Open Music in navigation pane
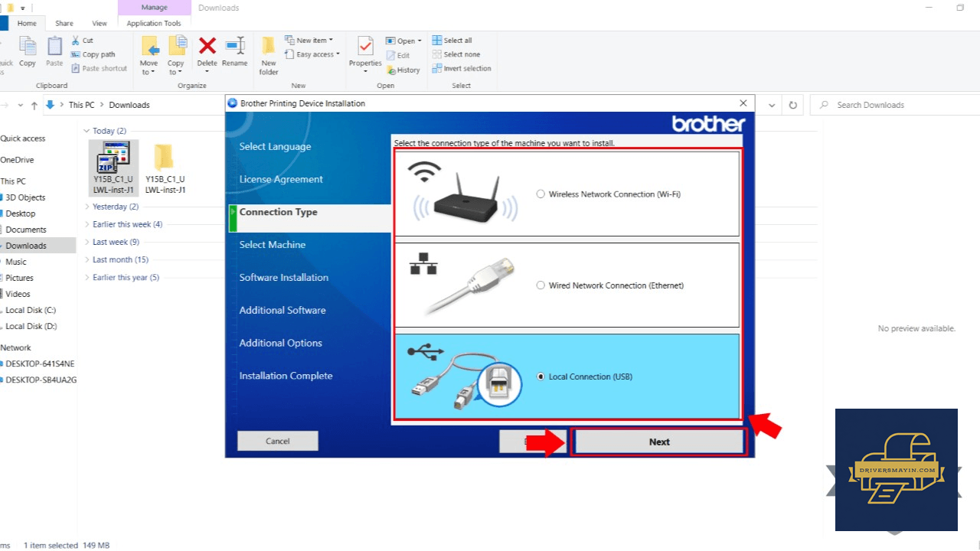The image size is (980, 551). click(x=16, y=262)
